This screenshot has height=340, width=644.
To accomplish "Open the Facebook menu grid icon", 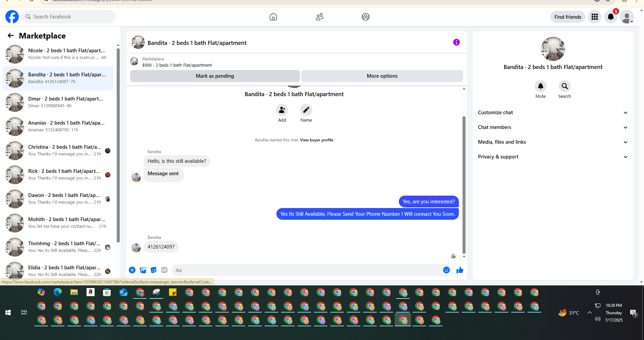I will click(x=595, y=17).
